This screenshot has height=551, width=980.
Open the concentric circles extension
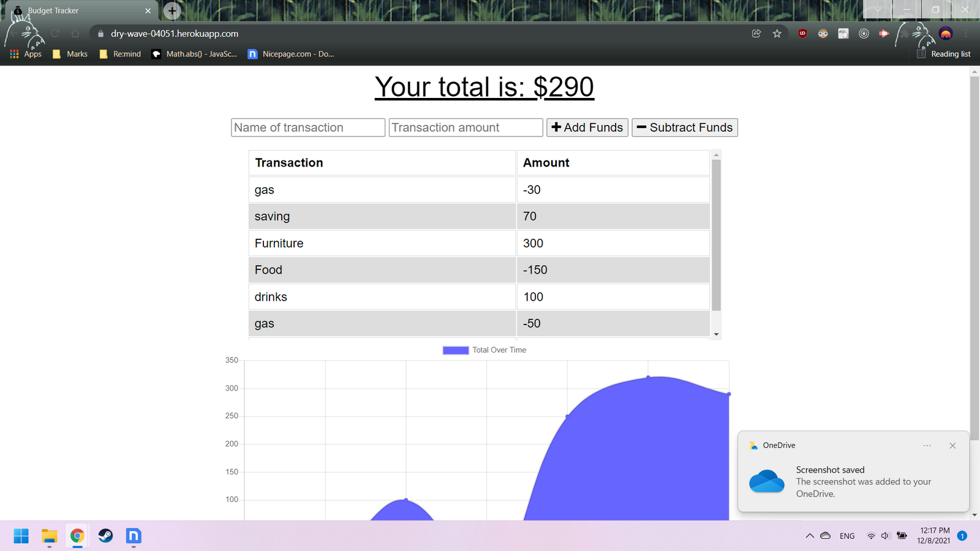864,34
